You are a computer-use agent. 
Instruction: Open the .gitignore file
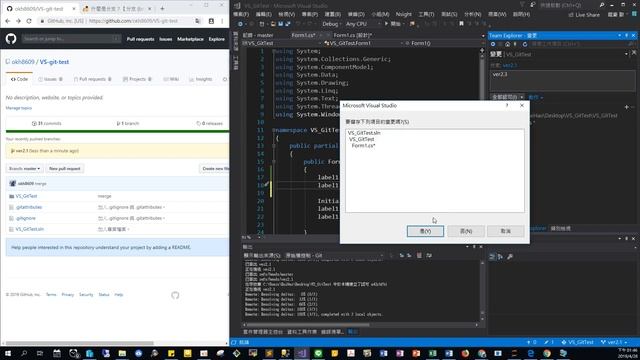[x=26, y=218]
